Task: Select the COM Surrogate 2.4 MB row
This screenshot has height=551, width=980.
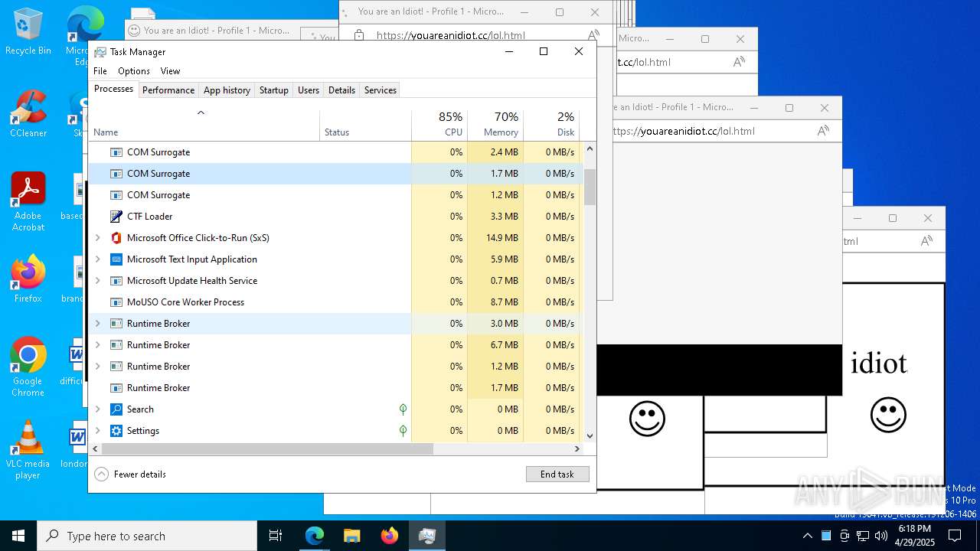Action: [336, 152]
